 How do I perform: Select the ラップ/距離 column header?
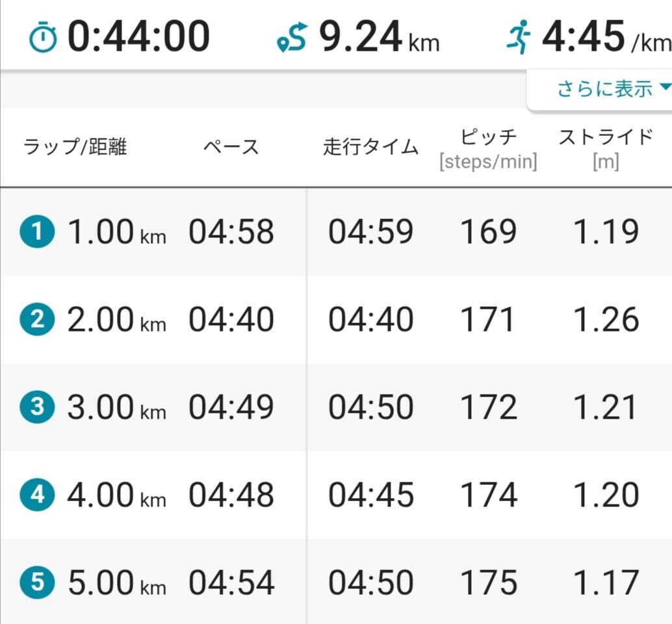[x=75, y=147]
